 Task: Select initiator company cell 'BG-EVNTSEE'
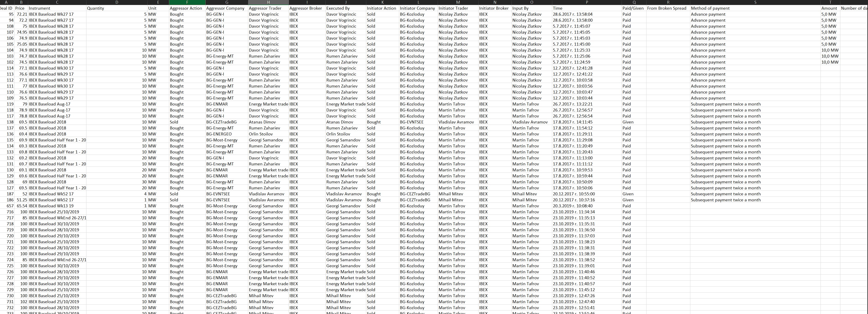click(x=418, y=122)
